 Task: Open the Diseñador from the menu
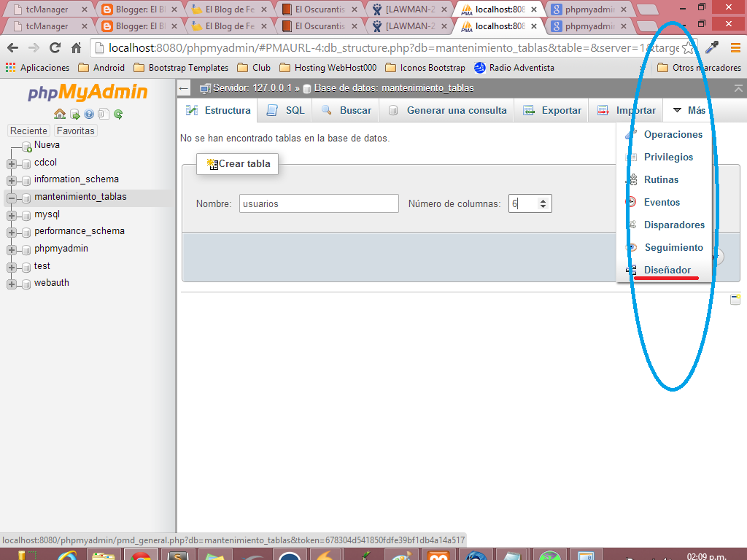point(667,270)
